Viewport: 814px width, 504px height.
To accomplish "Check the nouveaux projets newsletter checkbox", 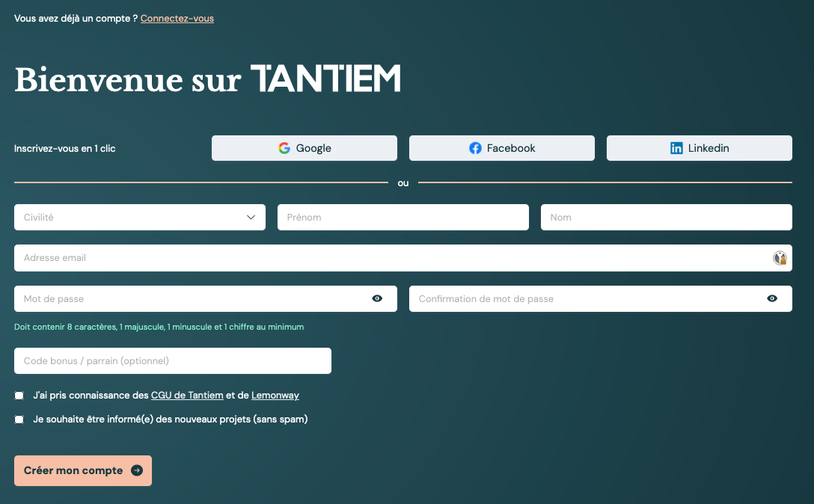I will [x=19, y=420].
